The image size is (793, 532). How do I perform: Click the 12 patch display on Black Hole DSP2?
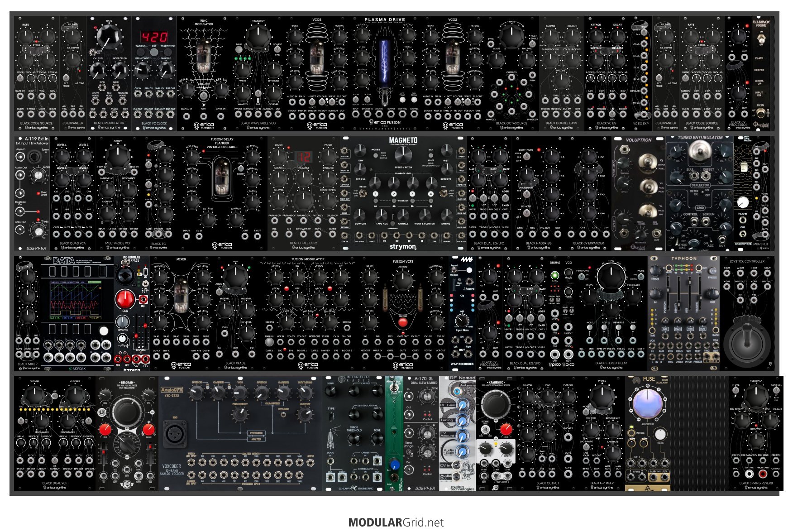tap(303, 157)
